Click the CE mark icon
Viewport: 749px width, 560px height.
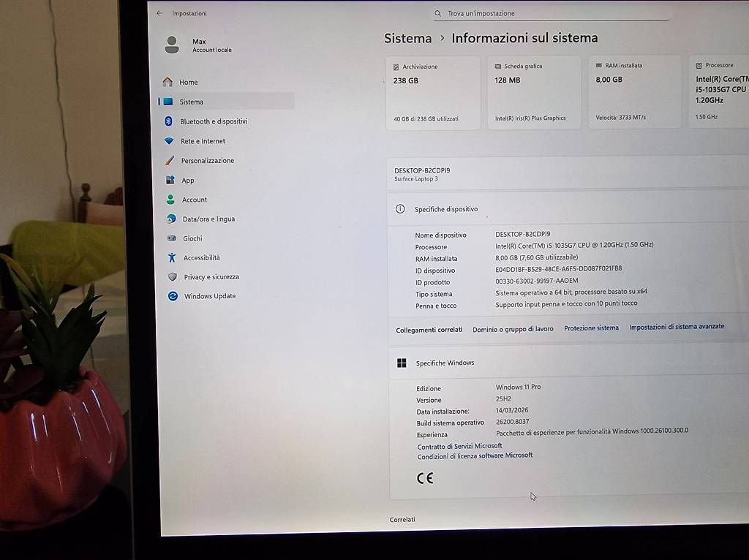[425, 478]
